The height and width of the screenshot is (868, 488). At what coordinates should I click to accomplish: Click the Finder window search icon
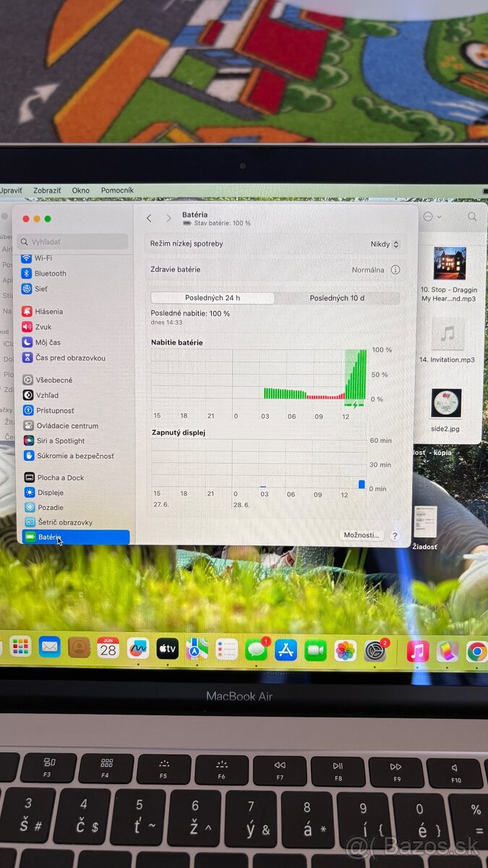point(472,216)
